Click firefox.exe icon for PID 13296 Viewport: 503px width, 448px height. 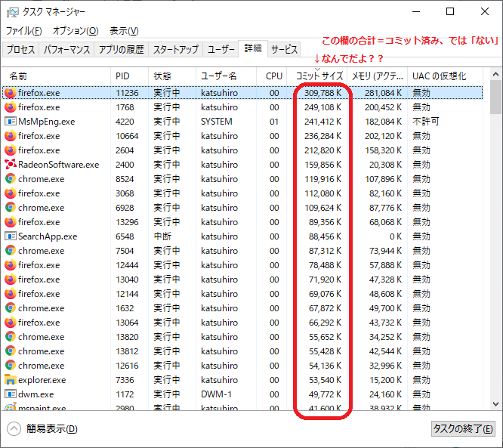[11, 222]
